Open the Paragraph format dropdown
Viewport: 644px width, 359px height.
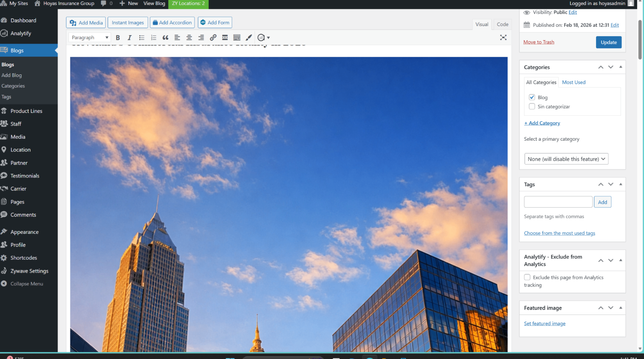(90, 37)
